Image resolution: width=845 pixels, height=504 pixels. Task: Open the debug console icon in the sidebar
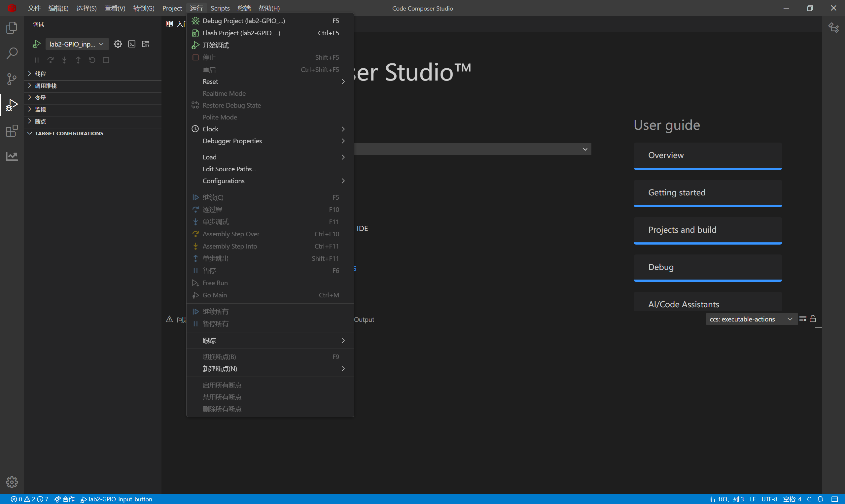(131, 44)
